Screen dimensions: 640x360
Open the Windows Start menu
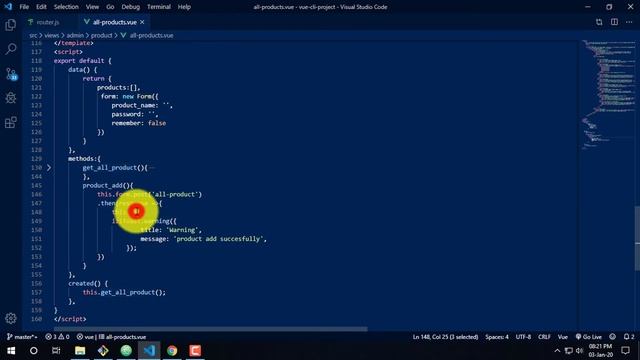pyautogui.click(x=11, y=351)
